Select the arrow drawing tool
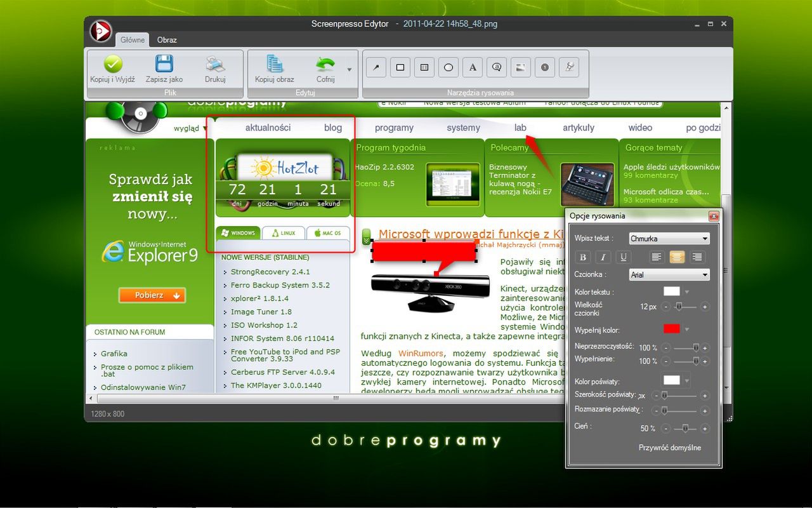812x508 pixels. coord(376,67)
